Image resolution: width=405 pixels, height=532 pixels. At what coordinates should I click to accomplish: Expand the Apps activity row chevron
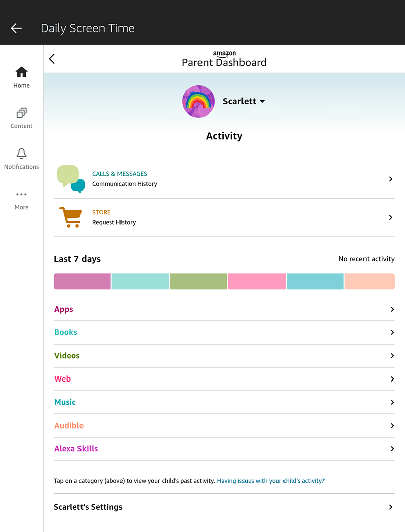click(x=392, y=309)
